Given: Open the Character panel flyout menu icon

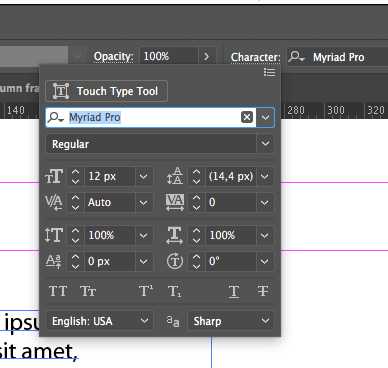Looking at the screenshot, I should point(269,72).
